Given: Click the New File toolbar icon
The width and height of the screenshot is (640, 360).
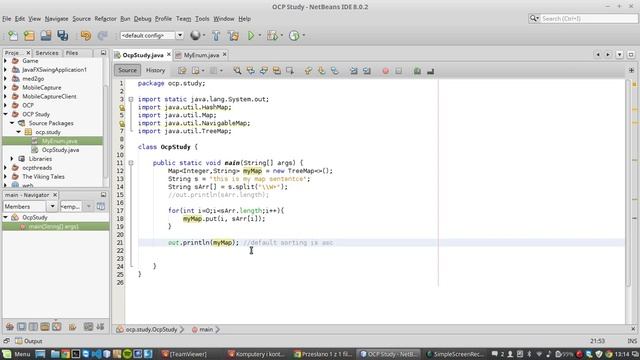Looking at the screenshot, I should click(13, 36).
